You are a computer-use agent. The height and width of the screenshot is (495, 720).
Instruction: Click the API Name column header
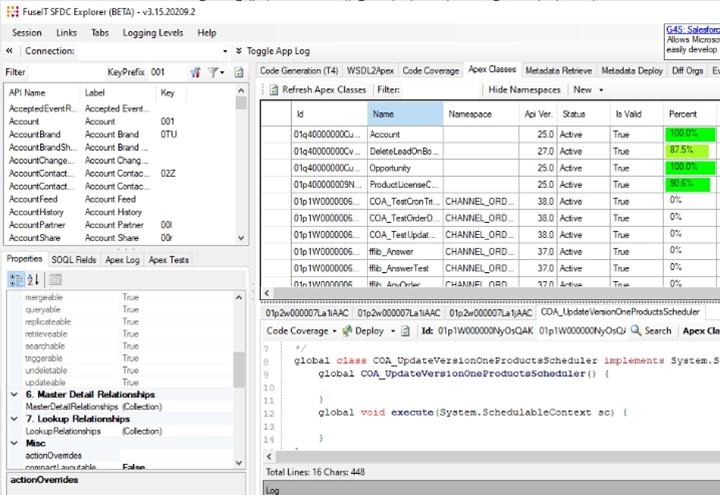tap(42, 93)
